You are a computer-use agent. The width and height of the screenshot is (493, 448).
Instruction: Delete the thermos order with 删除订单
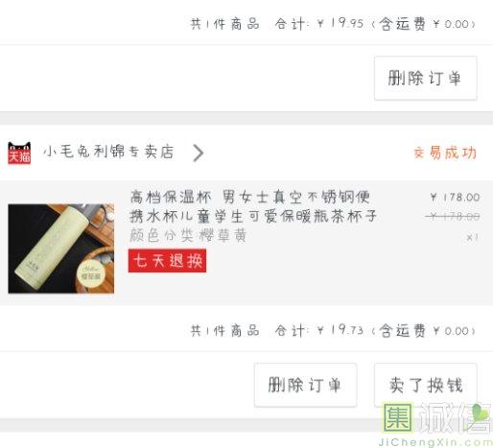coord(305,385)
